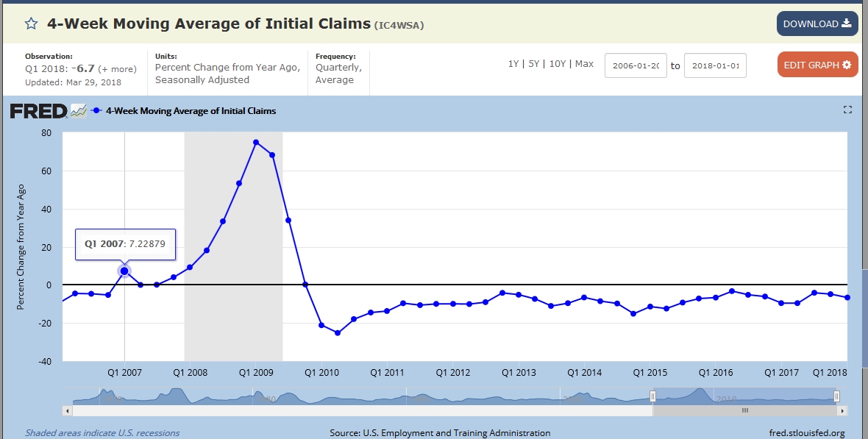The width and height of the screenshot is (868, 439).
Task: Enter fullscreen with the expand chart icon
Action: coord(847,110)
